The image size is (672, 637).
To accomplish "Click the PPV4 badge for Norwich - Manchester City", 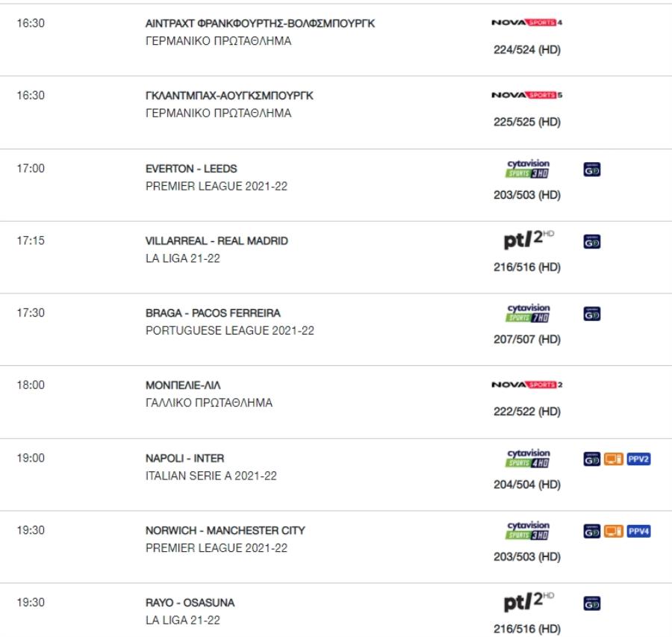I will 638,532.
